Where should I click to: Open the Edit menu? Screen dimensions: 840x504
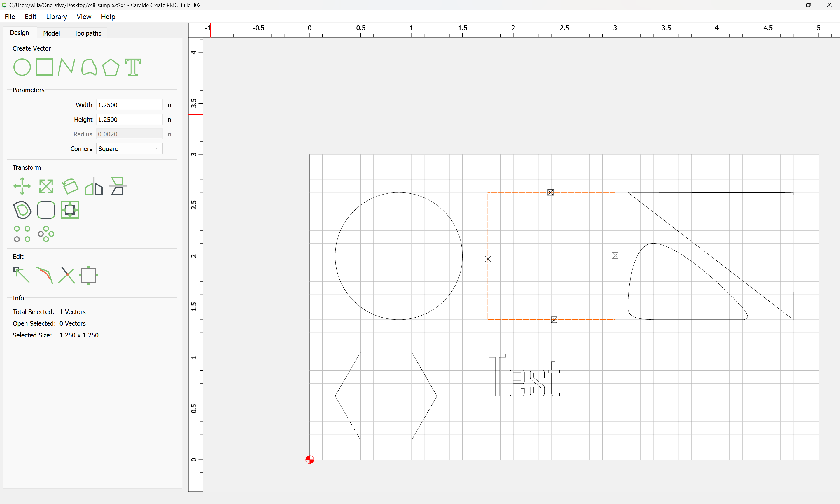coord(31,17)
